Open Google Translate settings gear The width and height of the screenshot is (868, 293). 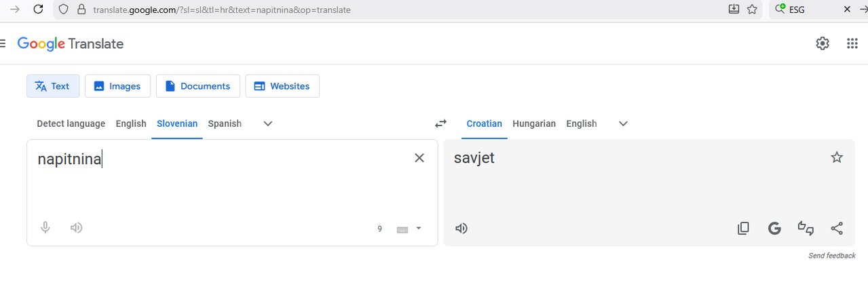(x=823, y=43)
